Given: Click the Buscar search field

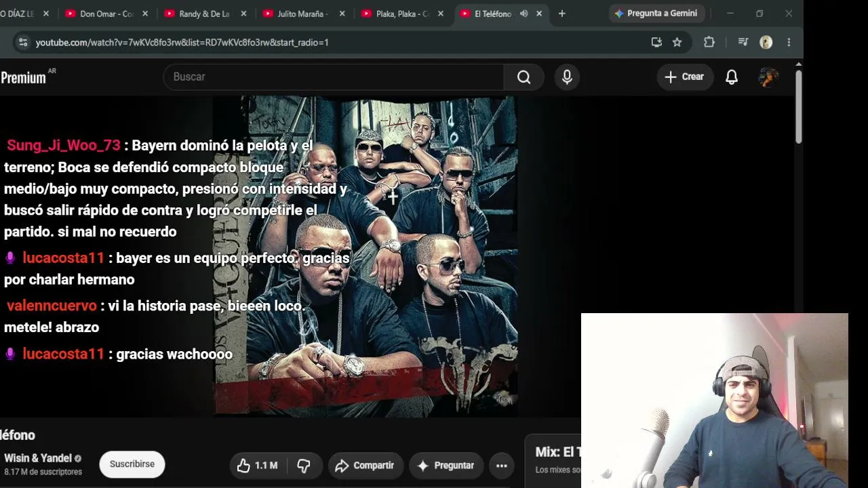Looking at the screenshot, I should coord(334,77).
